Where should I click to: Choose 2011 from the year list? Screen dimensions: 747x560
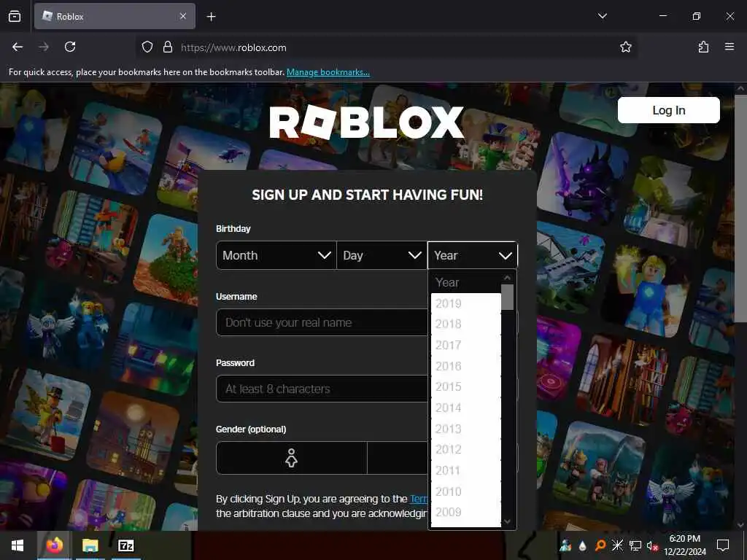466,470
